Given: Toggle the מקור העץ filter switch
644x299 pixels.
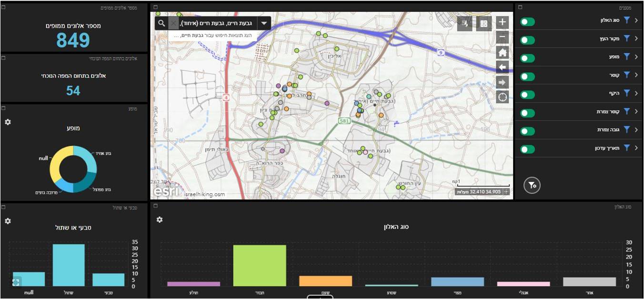Looking at the screenshot, I should pyautogui.click(x=527, y=40).
